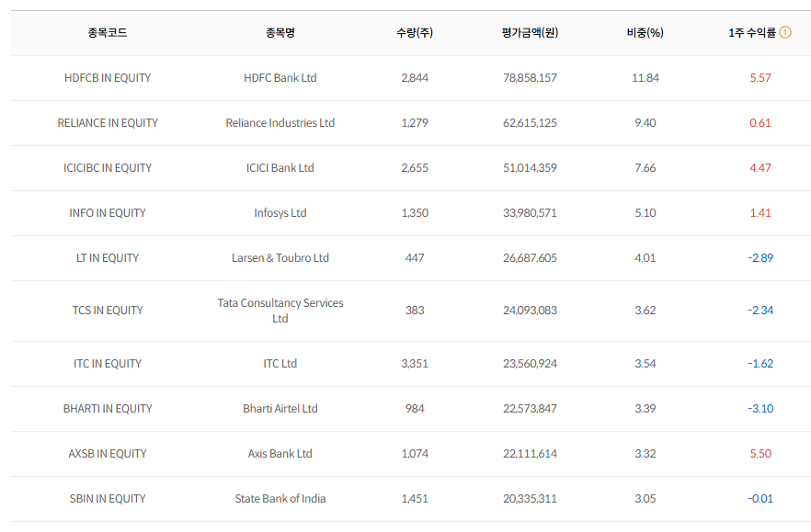
Task: Click valuation amount 20,335,311
Action: pos(531,498)
